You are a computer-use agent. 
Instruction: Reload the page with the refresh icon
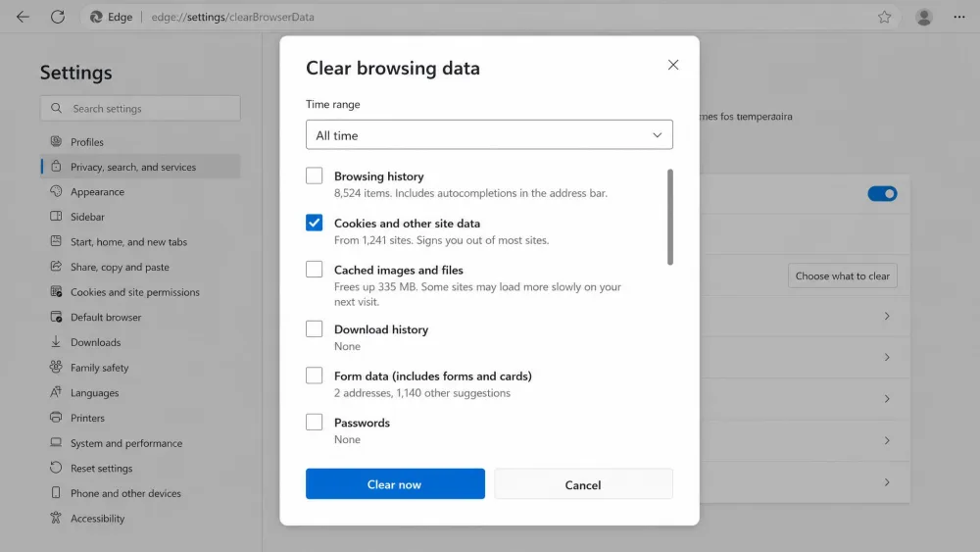(x=58, y=17)
